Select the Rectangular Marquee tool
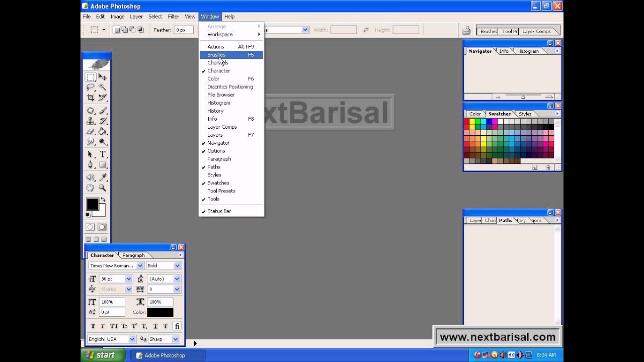The width and height of the screenshot is (644, 362). [x=91, y=77]
